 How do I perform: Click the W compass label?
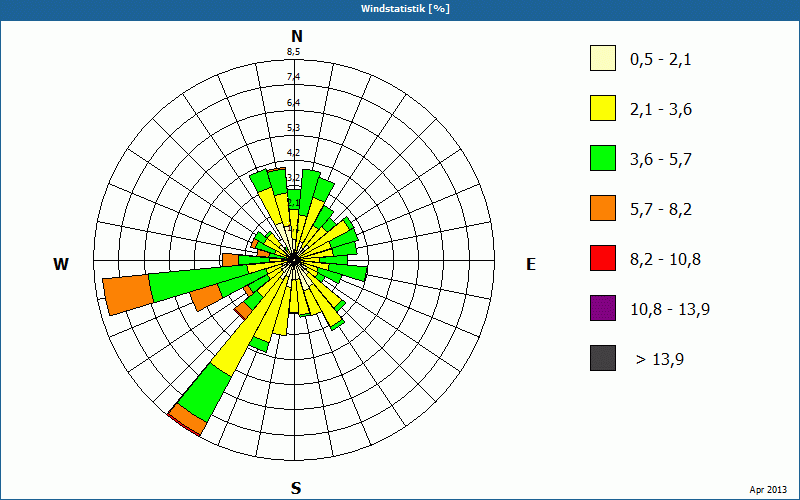(x=61, y=264)
